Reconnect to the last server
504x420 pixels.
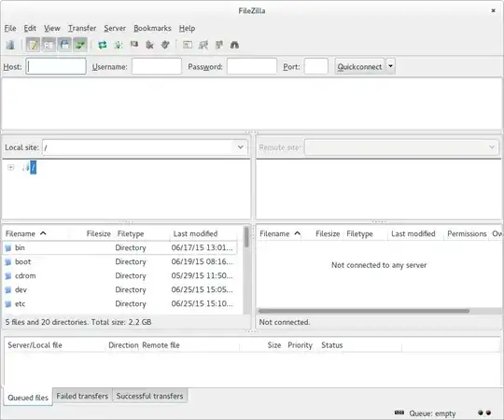(x=165, y=45)
